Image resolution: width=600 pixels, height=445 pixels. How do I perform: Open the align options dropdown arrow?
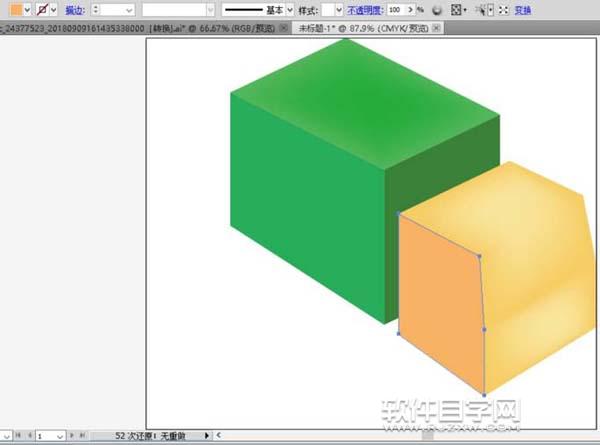coord(465,10)
